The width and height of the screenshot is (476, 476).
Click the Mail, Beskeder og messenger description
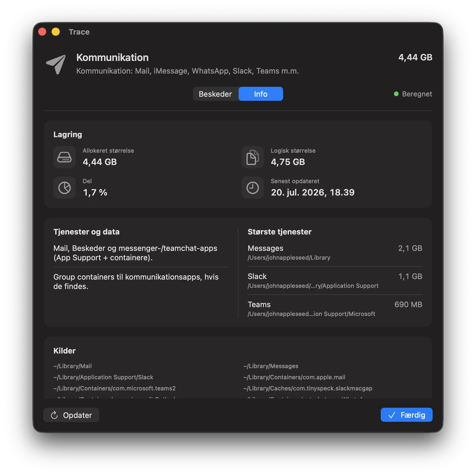coord(135,253)
